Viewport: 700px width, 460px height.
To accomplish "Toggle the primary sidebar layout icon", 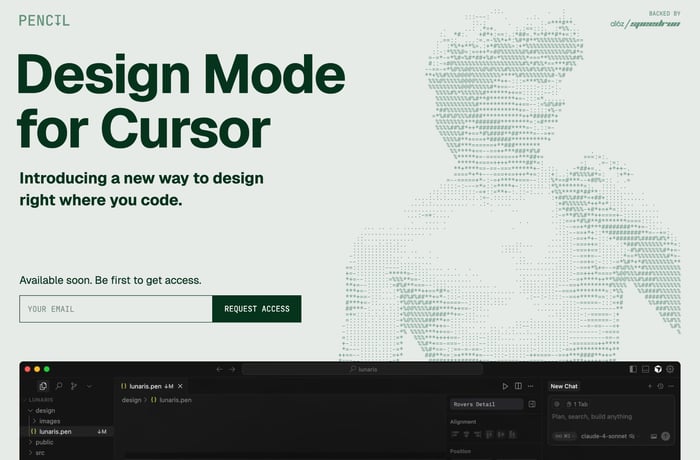I will 633,369.
